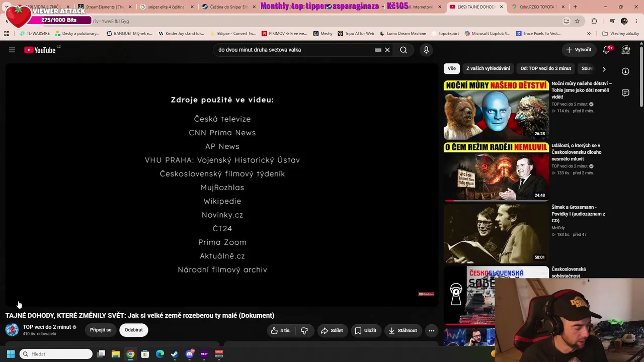Open Steam from the taskbar

175,354
